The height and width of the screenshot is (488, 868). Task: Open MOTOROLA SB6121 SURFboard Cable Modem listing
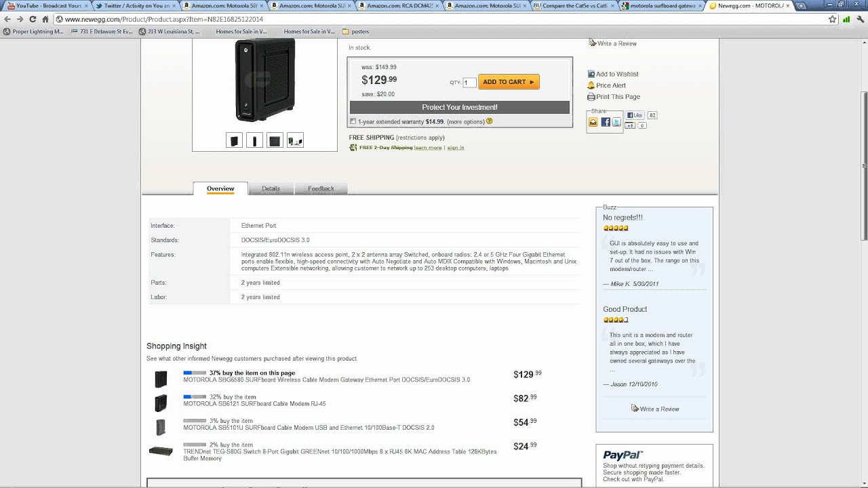click(x=254, y=404)
